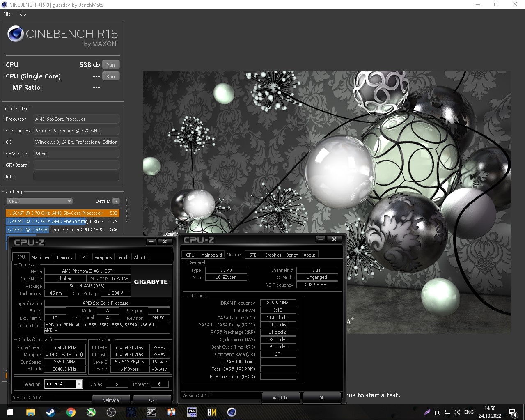This screenshot has height=420, width=525.
Task: Open About tab in right CPU-Z window
Action: click(309, 255)
